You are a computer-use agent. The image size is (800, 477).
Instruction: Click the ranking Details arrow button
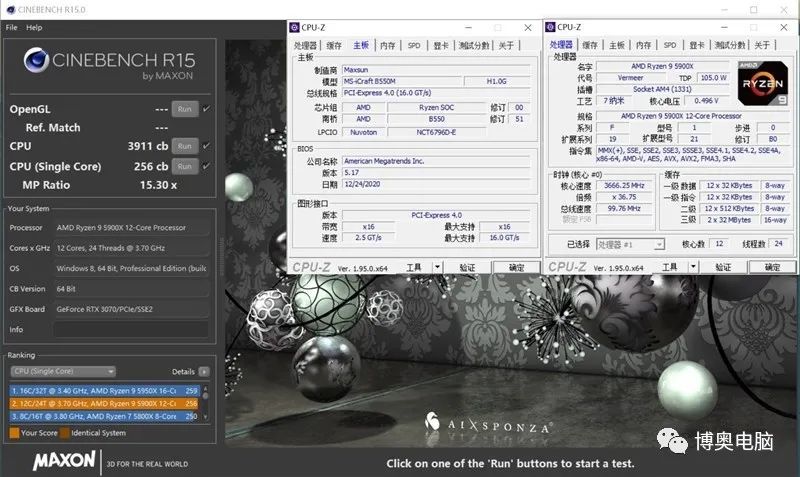coord(204,371)
